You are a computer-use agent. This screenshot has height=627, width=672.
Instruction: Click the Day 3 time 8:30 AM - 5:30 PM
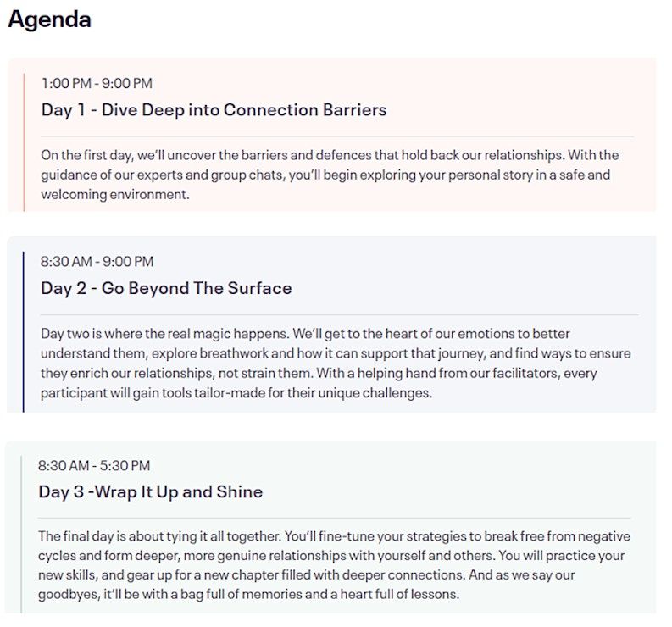94,465
